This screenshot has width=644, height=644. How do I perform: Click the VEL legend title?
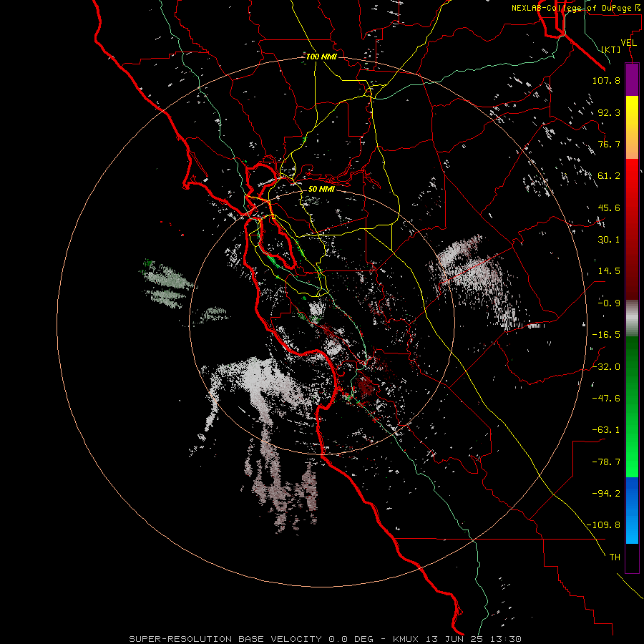tap(628, 43)
